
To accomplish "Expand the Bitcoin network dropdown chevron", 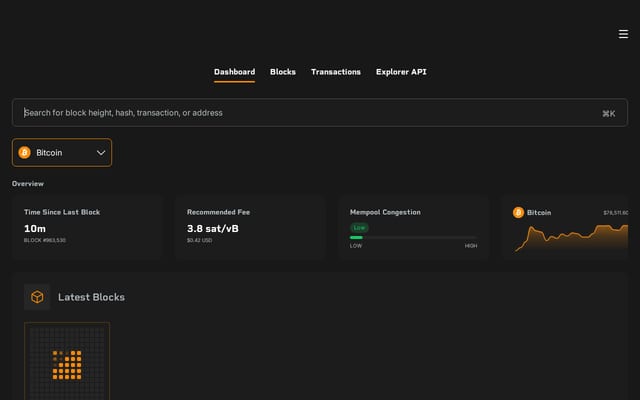I will [x=101, y=153].
